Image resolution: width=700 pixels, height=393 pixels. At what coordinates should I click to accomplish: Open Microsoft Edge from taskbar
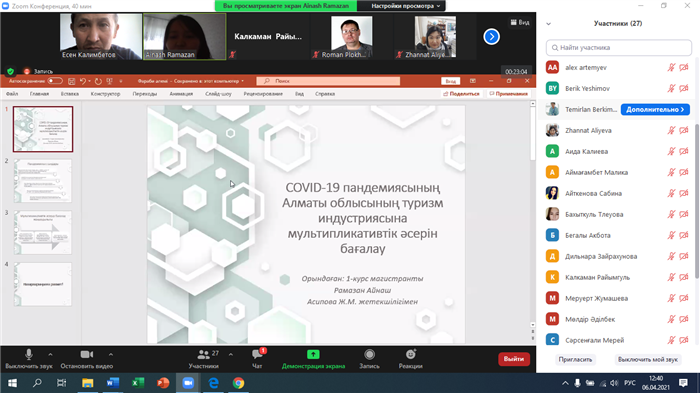point(213,383)
